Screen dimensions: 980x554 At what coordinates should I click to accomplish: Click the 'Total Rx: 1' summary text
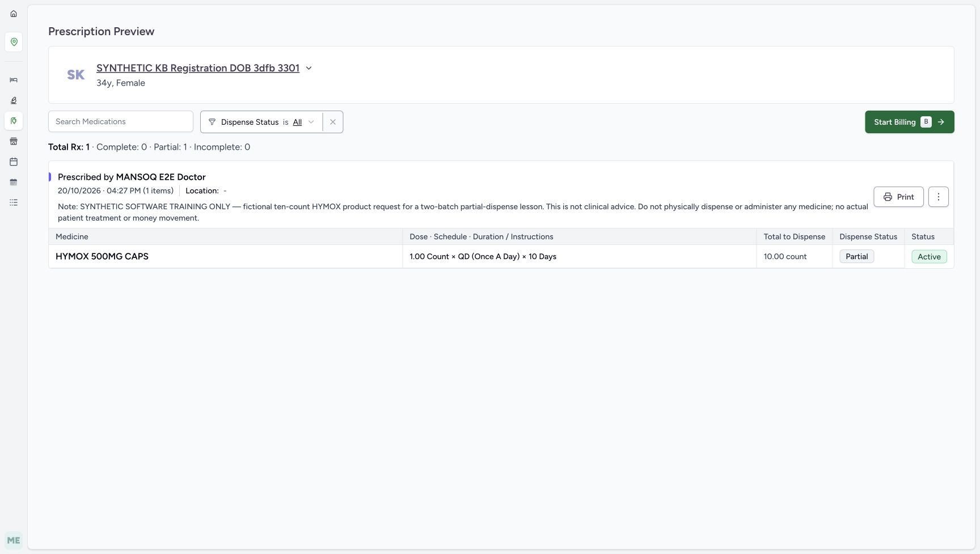coord(69,147)
